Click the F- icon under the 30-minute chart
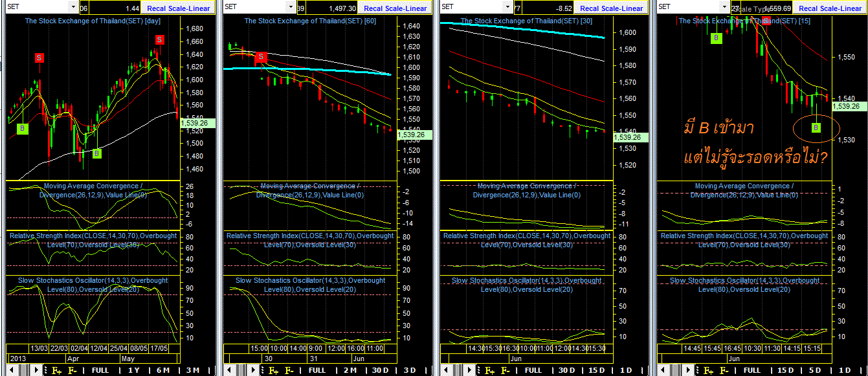Image resolution: width=868 pixels, height=376 pixels. 506,370
